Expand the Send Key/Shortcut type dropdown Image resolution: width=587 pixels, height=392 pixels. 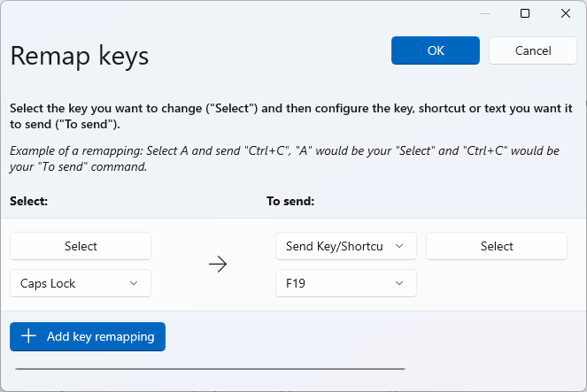[345, 246]
